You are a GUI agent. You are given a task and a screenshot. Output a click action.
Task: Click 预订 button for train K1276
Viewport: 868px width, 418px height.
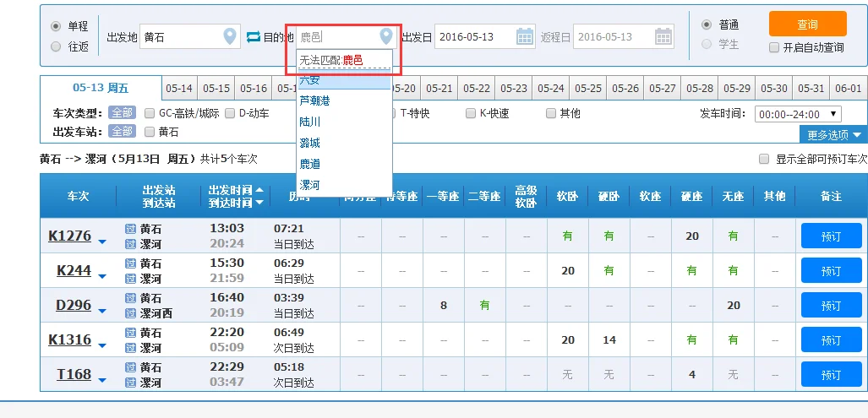pyautogui.click(x=831, y=236)
